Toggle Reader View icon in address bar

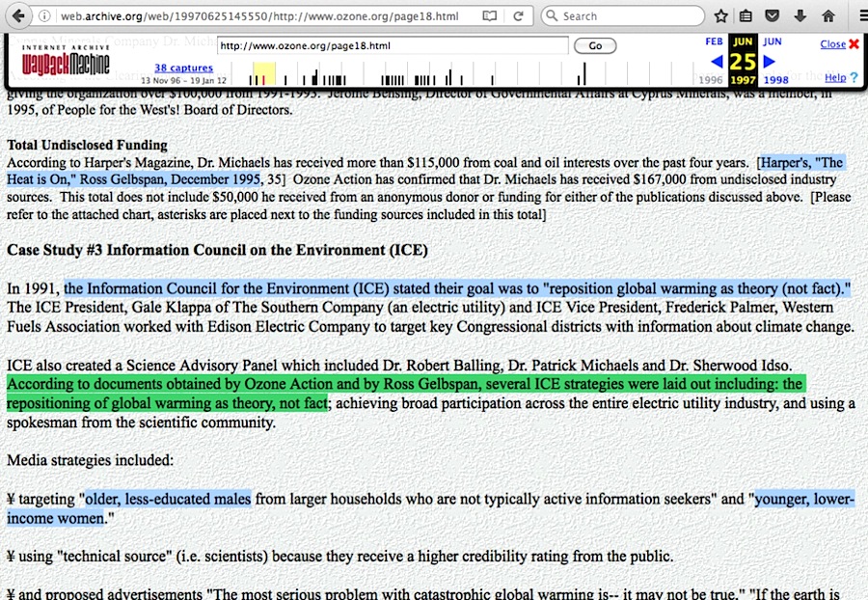[x=491, y=16]
